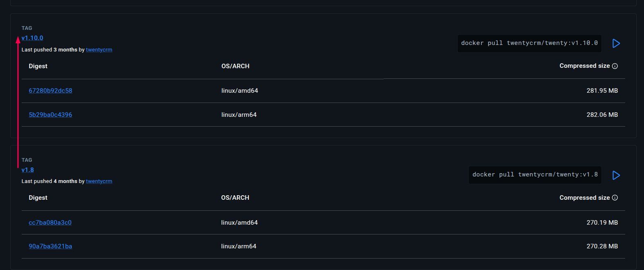The height and width of the screenshot is (270, 644).
Task: Open digest cc7ba080a3c0 details
Action: pos(50,222)
